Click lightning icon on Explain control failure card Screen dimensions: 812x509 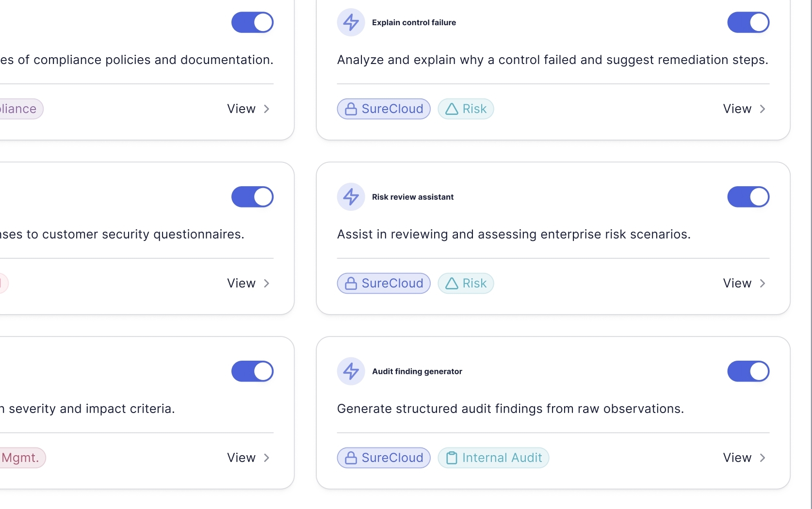351,22
